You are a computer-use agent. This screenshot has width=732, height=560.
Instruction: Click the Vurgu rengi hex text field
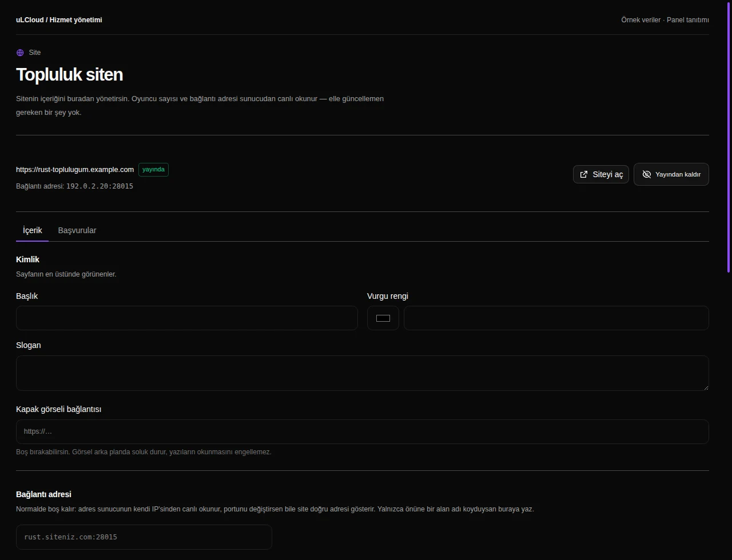556,318
